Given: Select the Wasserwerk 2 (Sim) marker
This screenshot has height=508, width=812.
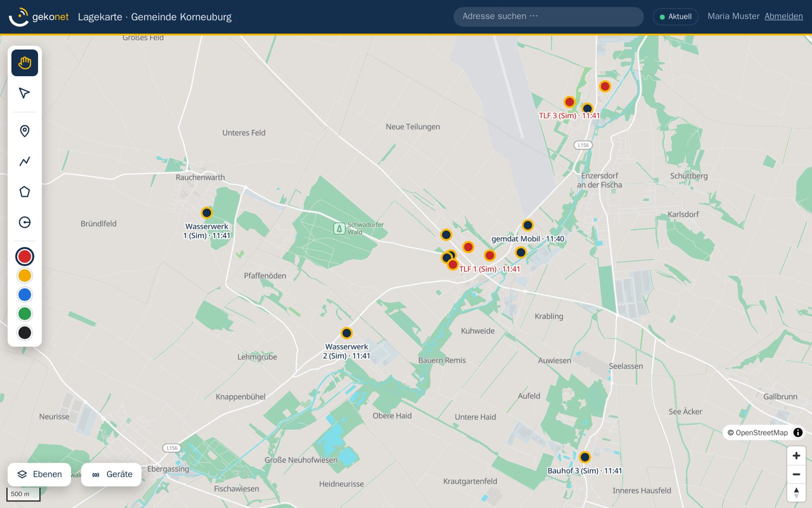Looking at the screenshot, I should pos(347,333).
